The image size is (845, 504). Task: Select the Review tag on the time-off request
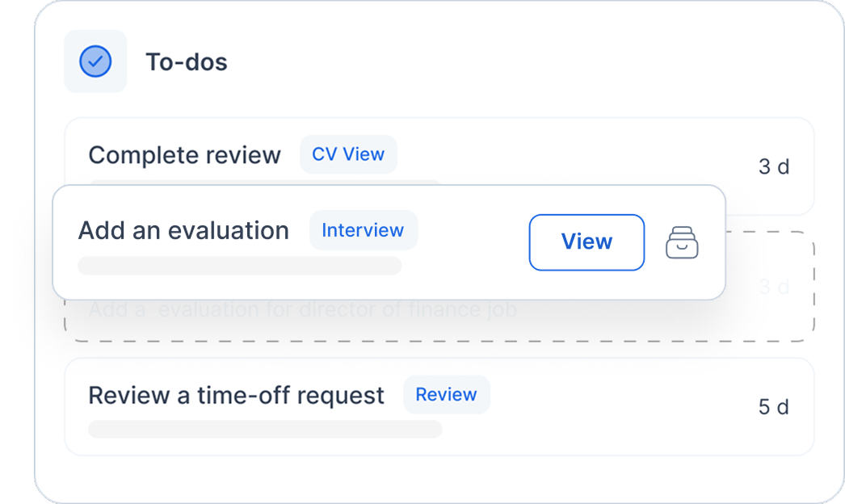pos(446,394)
